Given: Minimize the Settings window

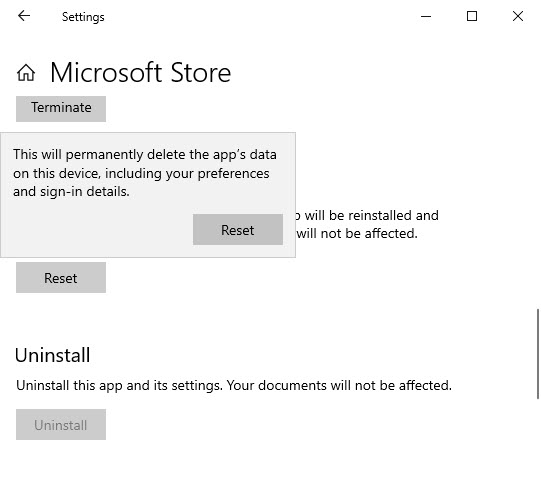Looking at the screenshot, I should pyautogui.click(x=426, y=16).
